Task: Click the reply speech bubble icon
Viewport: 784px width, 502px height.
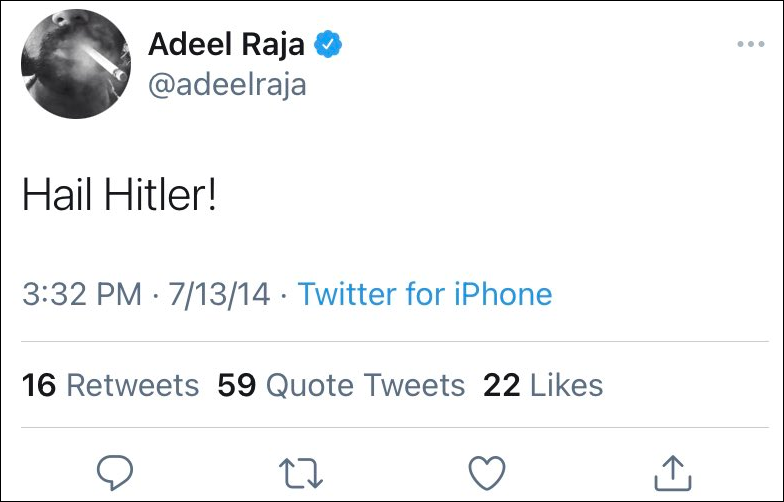Action: pyautogui.click(x=115, y=472)
